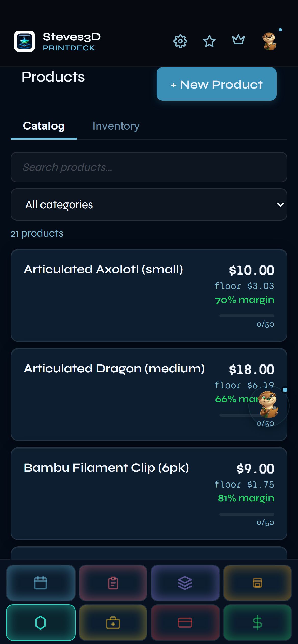Viewport: 298px width, 644px height.
Task: Expand the All categories dropdown
Action: click(149, 204)
